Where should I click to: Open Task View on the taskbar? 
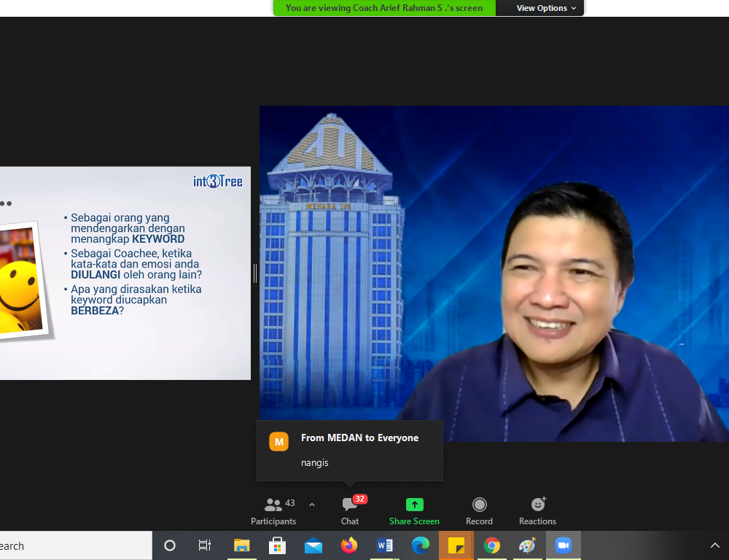click(205, 545)
